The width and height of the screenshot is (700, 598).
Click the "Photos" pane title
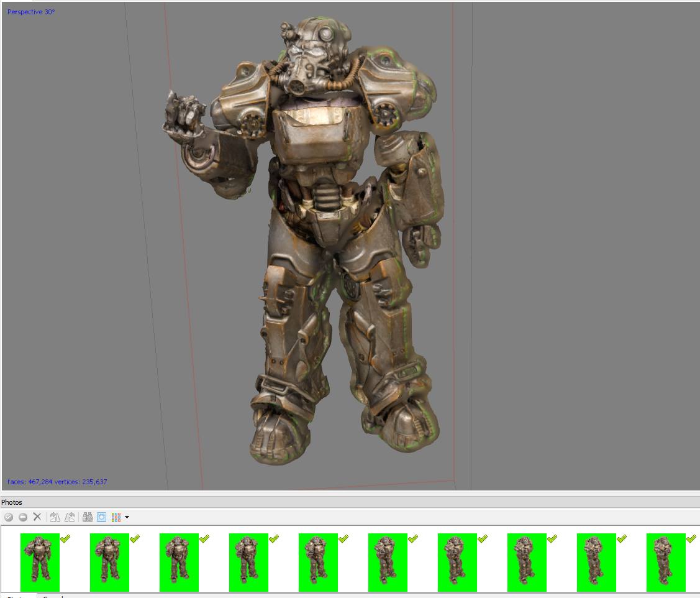coord(12,502)
